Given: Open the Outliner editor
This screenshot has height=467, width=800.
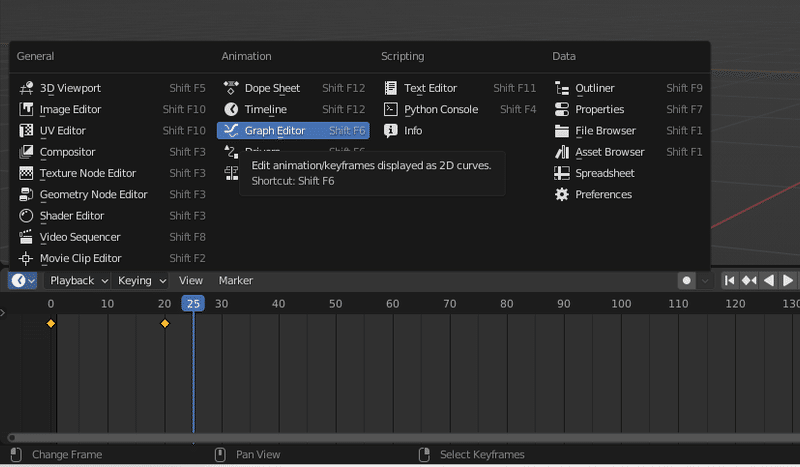Looking at the screenshot, I should pyautogui.click(x=628, y=88).
